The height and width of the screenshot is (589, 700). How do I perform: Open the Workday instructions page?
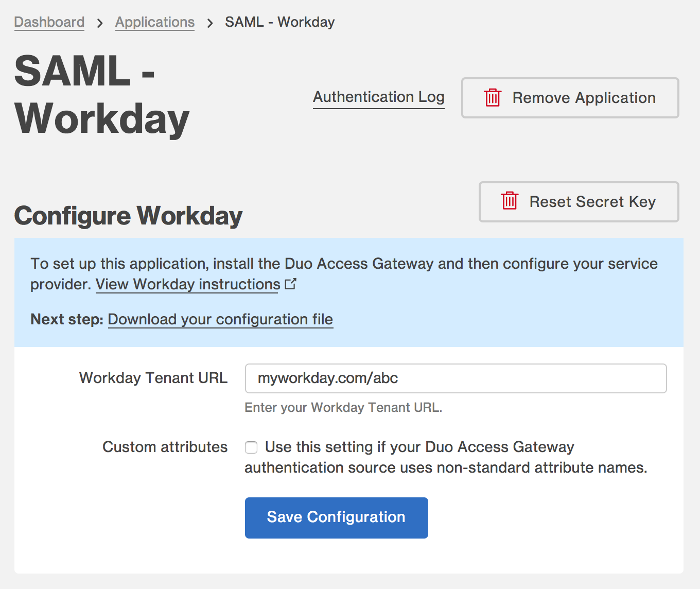187,284
